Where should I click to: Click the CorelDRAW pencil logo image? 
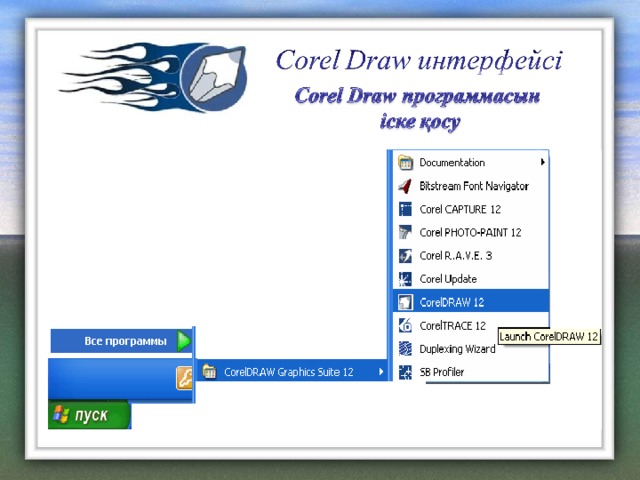[153, 78]
